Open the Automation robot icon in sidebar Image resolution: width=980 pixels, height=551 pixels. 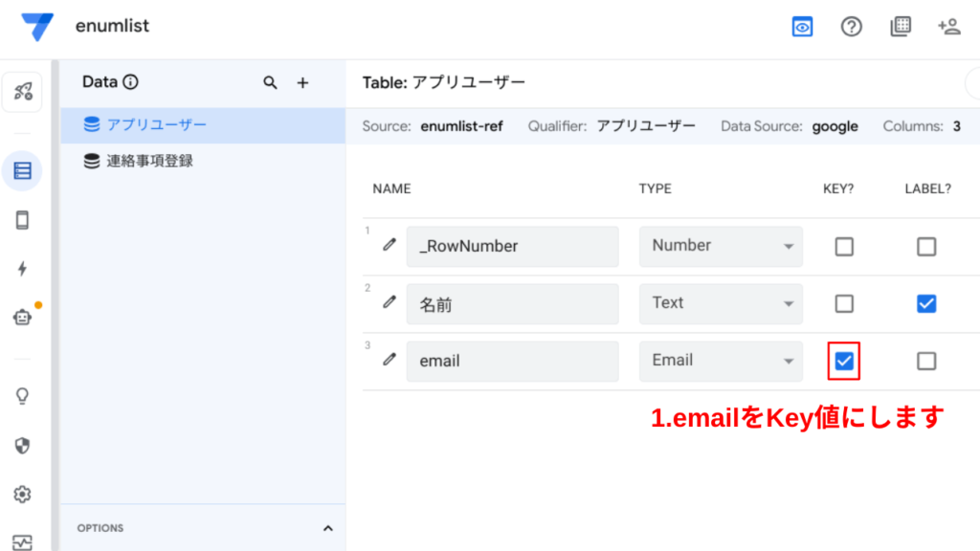click(22, 318)
